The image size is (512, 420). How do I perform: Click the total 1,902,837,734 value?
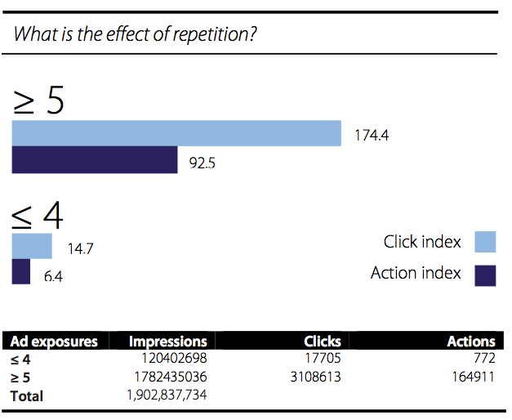coord(167,395)
